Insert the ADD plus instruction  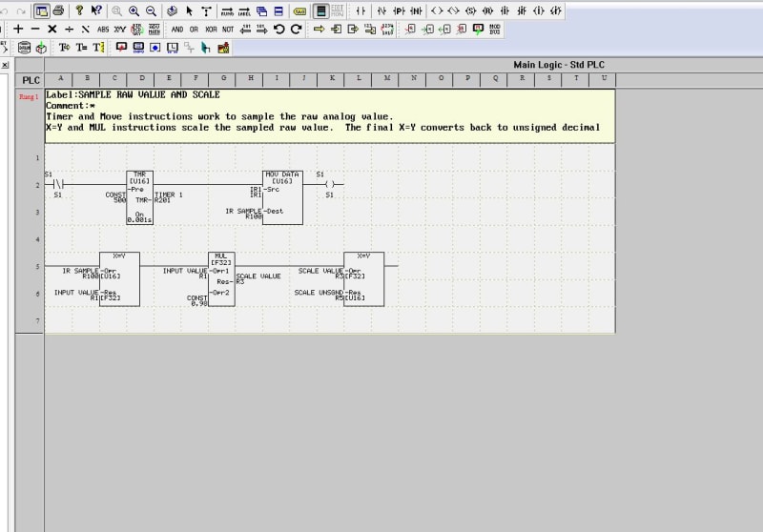click(18, 30)
